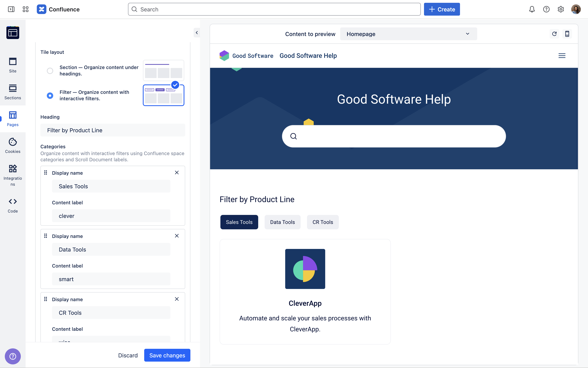This screenshot has width=588, height=368.
Task: Open the Integrations sidebar section
Action: [x=13, y=175]
